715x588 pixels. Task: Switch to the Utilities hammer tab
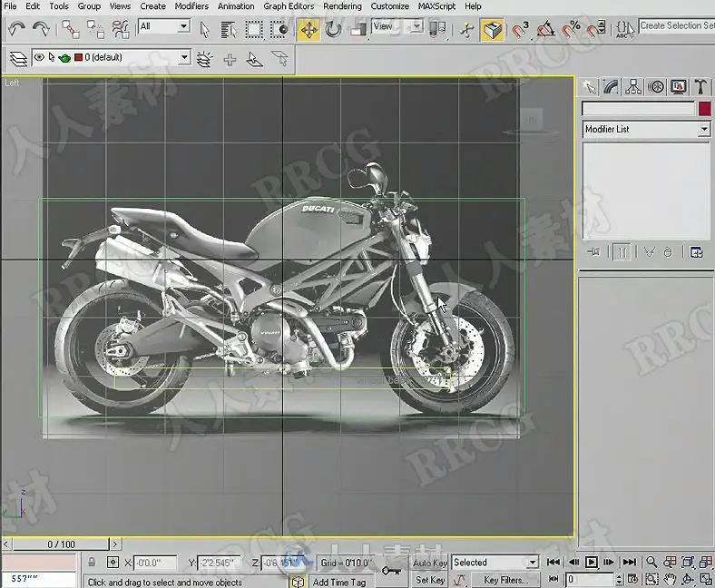pos(701,87)
